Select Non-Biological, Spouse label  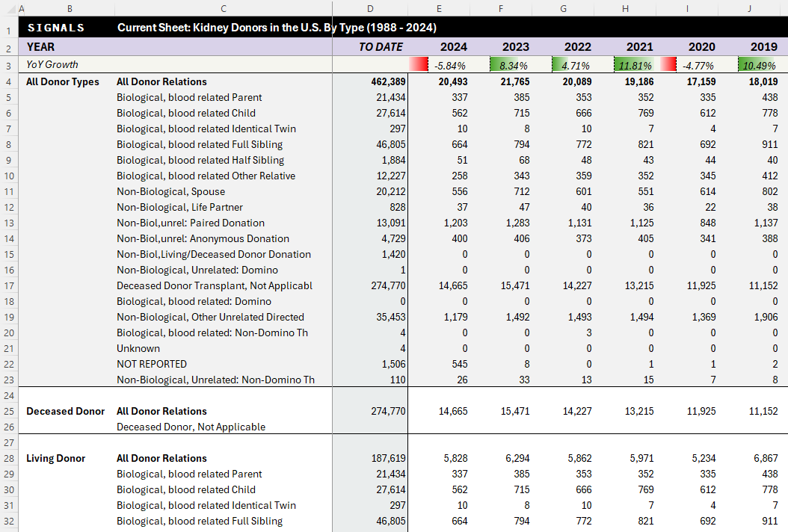[x=171, y=191]
